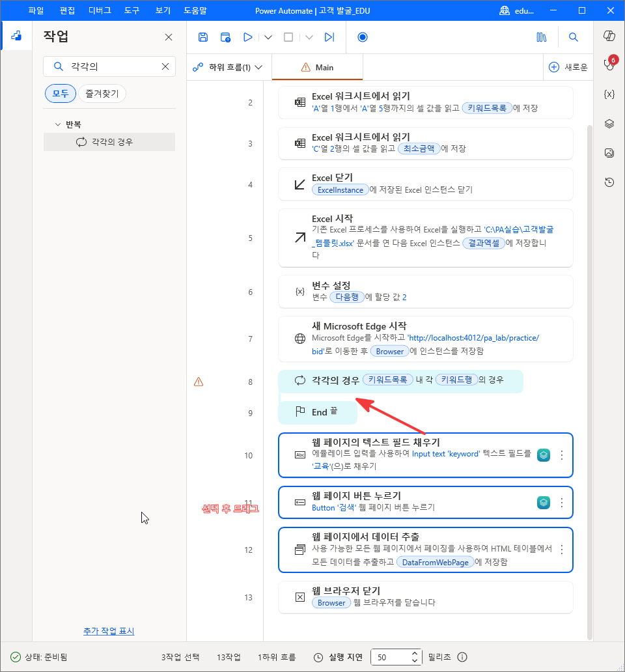Click the Stop square icon

click(288, 37)
